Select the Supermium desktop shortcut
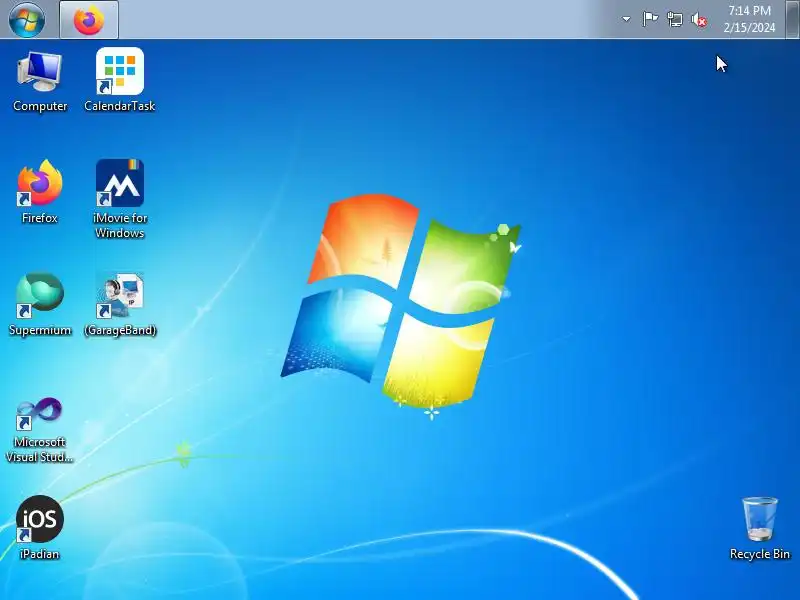 pyautogui.click(x=40, y=305)
